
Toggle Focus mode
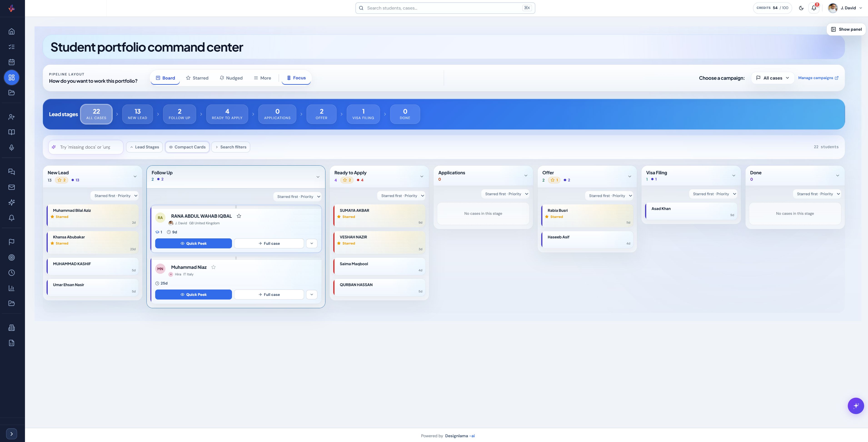click(296, 78)
